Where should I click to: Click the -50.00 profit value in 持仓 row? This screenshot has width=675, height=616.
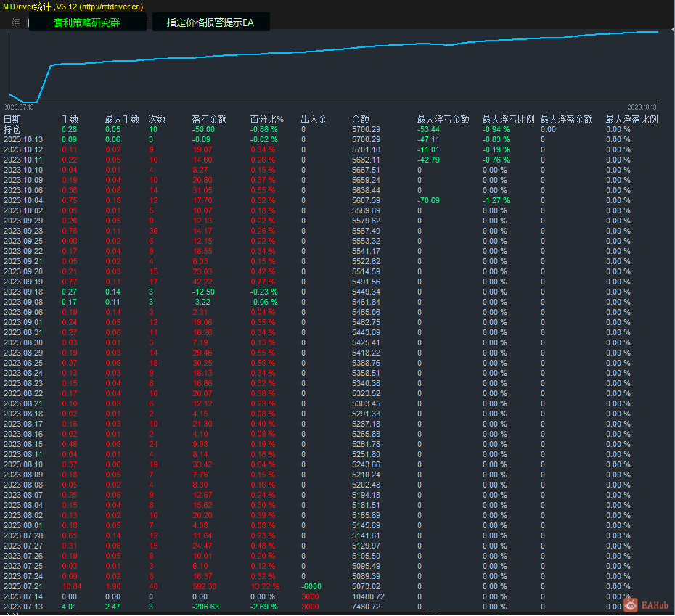pos(204,130)
